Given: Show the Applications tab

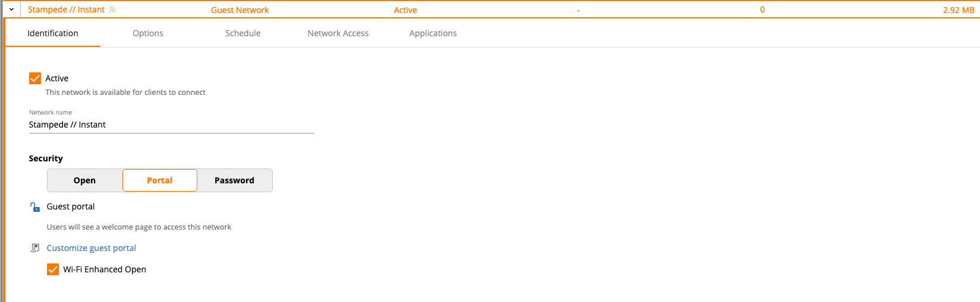Looking at the screenshot, I should pyautogui.click(x=433, y=33).
